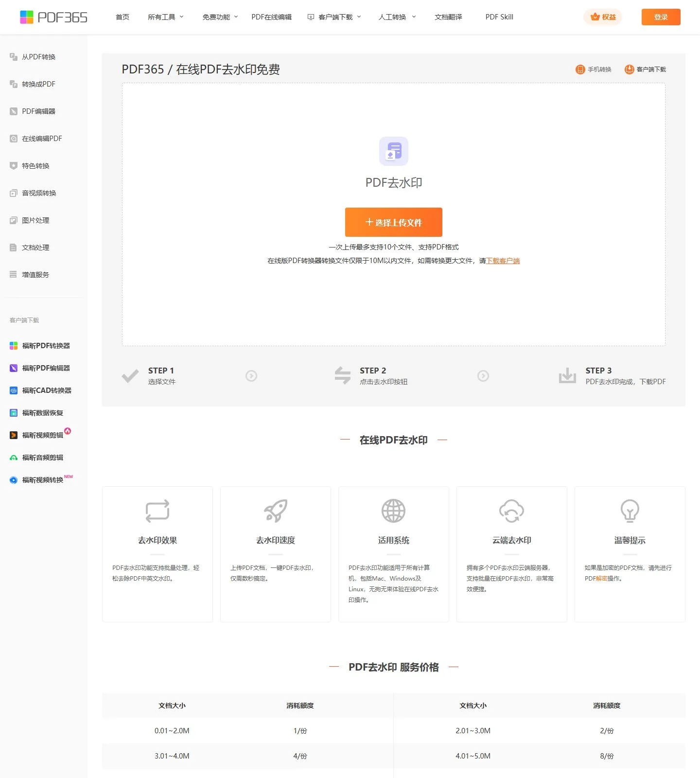Click the 2.01~3.0M table cell
This screenshot has height=778, width=700.
coord(473,731)
